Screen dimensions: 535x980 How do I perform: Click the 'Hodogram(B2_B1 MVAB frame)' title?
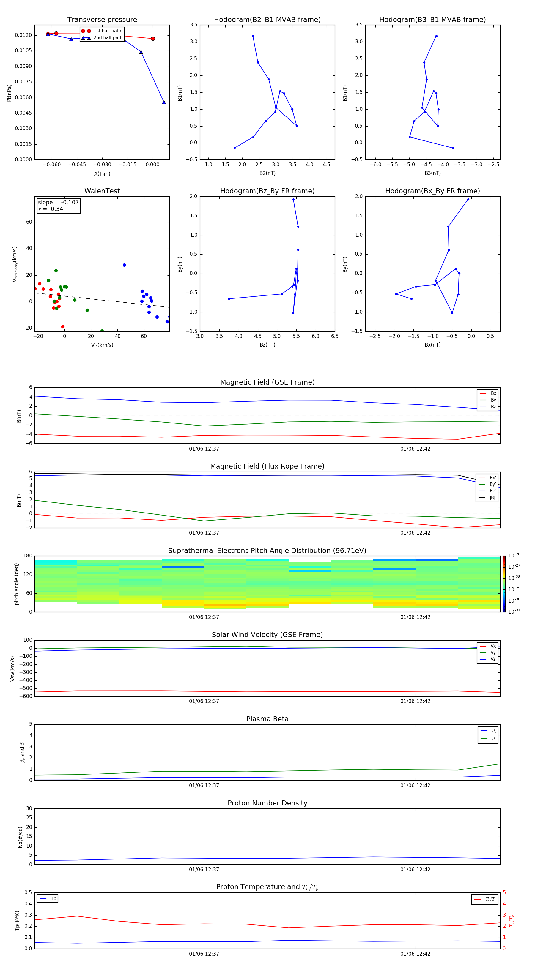point(267,20)
